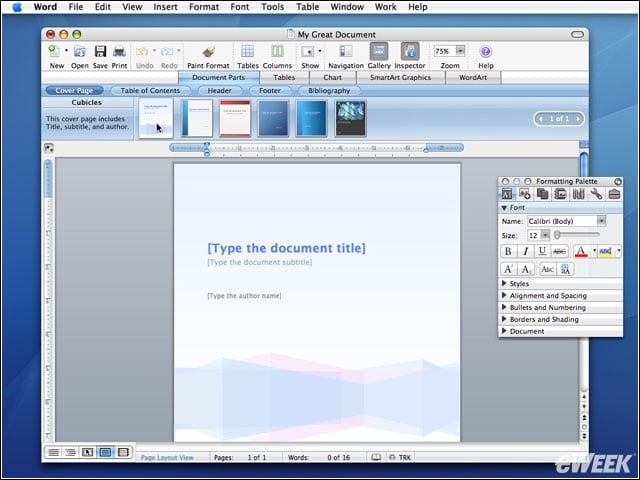The image size is (640, 480).
Task: Select the Header category button
Action: tap(220, 90)
